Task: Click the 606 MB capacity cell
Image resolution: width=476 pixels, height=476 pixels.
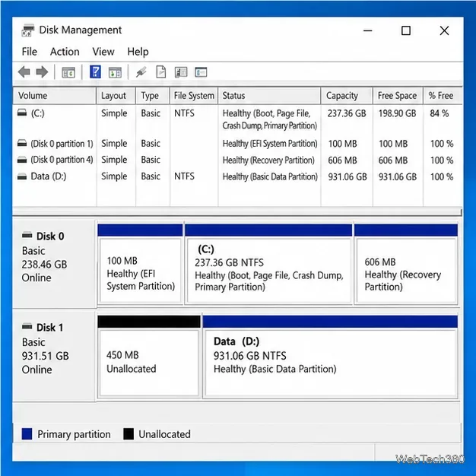Action: 342,160
